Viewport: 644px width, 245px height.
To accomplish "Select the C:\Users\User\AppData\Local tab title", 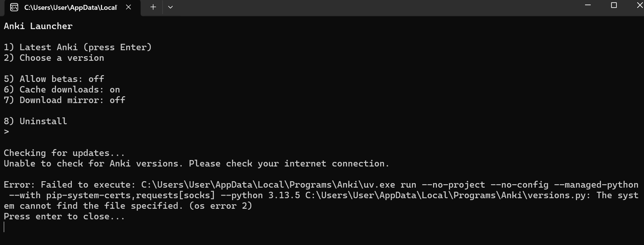I will point(71,8).
